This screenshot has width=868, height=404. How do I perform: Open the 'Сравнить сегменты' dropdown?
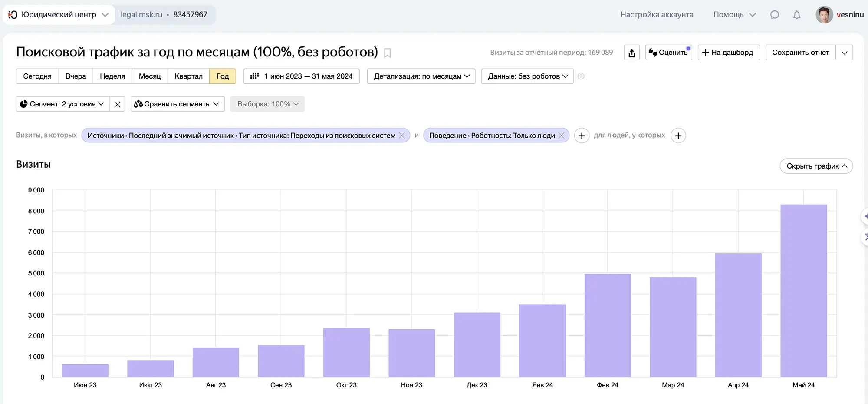[x=177, y=104]
